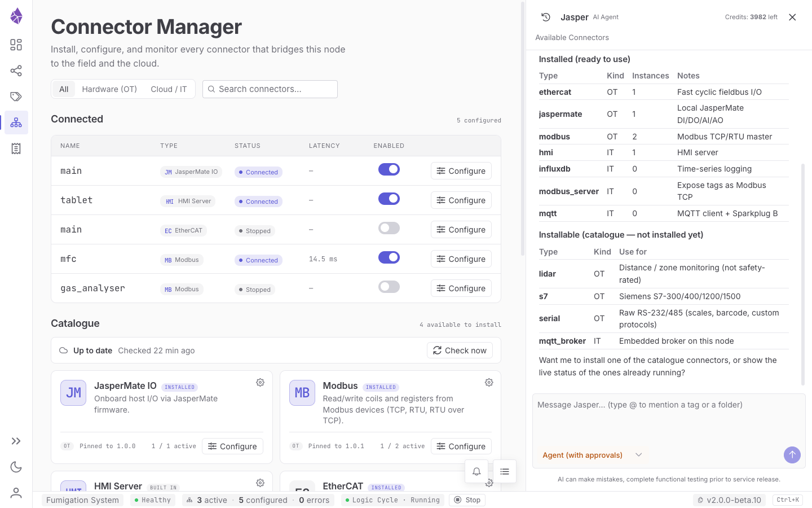Expand the sidebar with double chevron icon

16,441
